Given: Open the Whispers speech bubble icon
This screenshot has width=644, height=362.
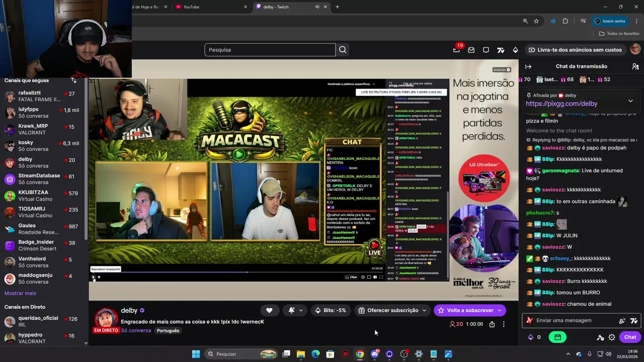Looking at the screenshot, I should tap(486, 50).
